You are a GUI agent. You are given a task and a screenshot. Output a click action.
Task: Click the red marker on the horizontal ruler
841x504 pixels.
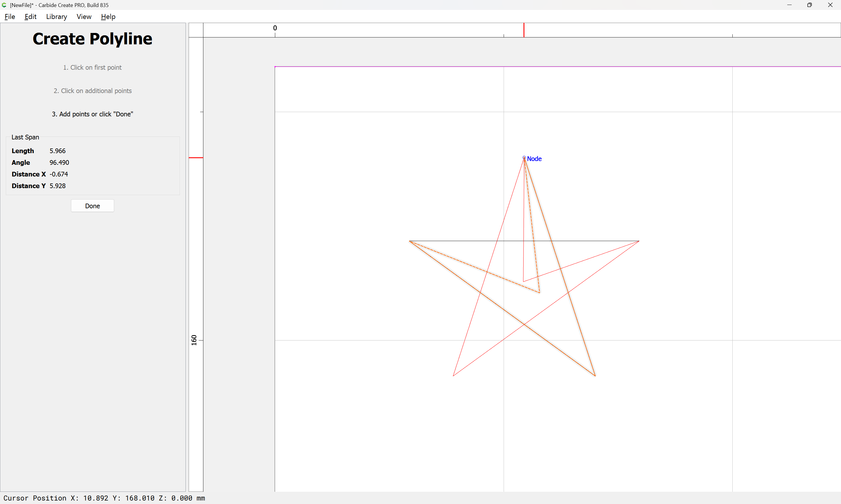coord(524,30)
